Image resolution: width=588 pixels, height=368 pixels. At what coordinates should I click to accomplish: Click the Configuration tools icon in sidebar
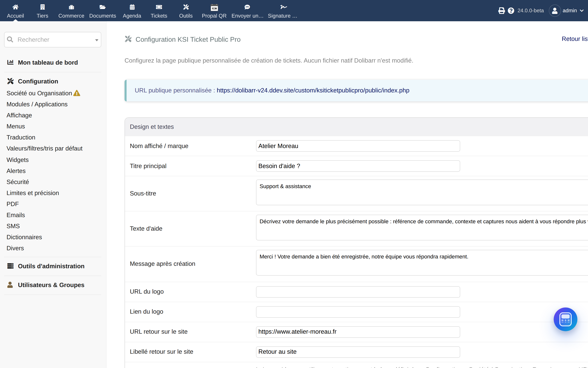coord(10,81)
